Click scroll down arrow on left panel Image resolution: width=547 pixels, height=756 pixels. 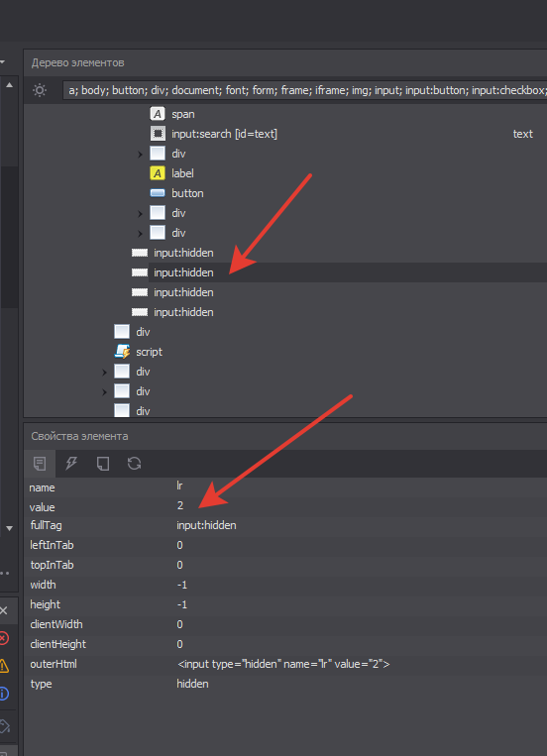coord(9,528)
